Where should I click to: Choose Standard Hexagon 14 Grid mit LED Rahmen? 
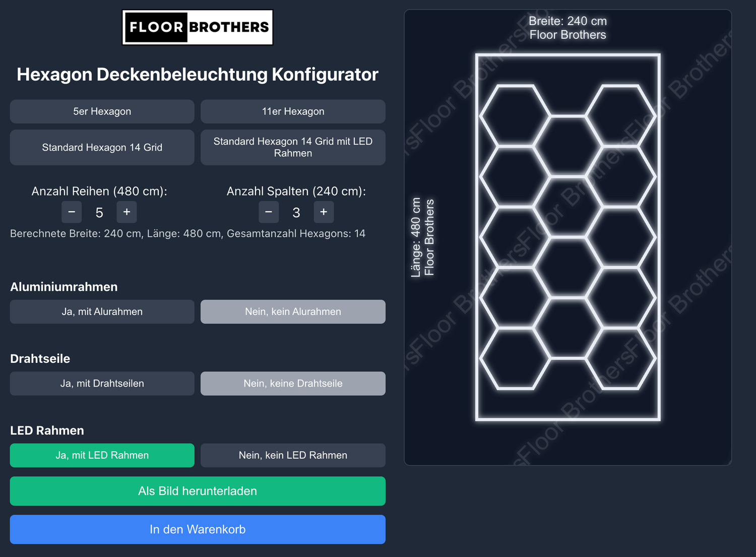[293, 147]
